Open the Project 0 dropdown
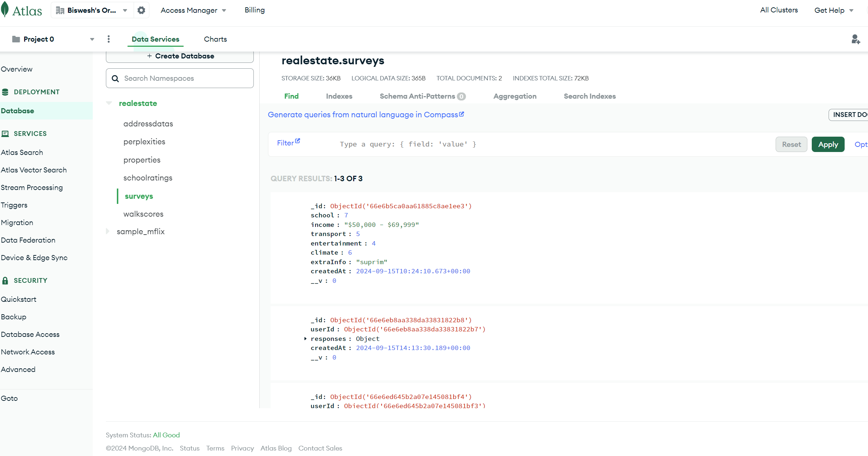This screenshot has height=456, width=868. tap(92, 39)
